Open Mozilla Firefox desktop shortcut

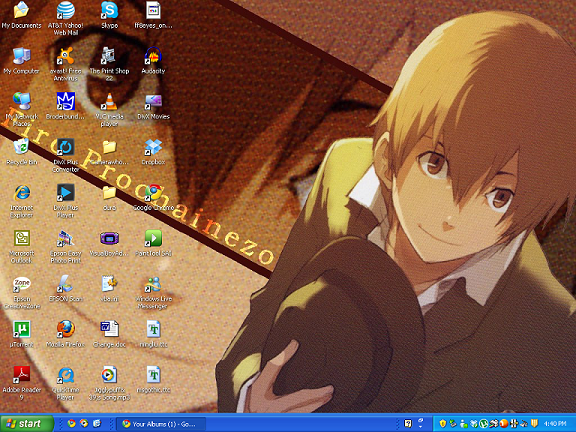(x=65, y=329)
